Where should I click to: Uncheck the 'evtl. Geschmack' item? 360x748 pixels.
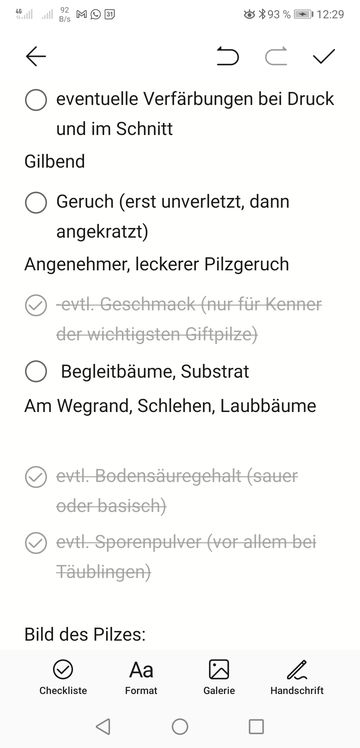36,306
